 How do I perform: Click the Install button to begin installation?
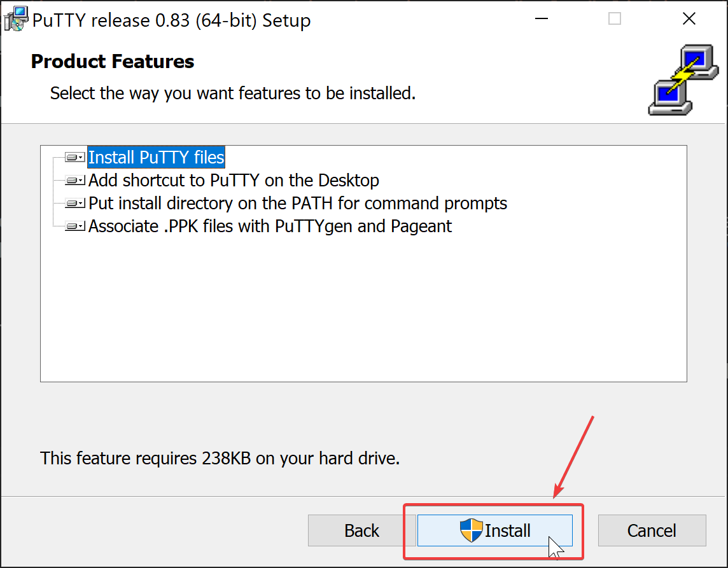[495, 530]
